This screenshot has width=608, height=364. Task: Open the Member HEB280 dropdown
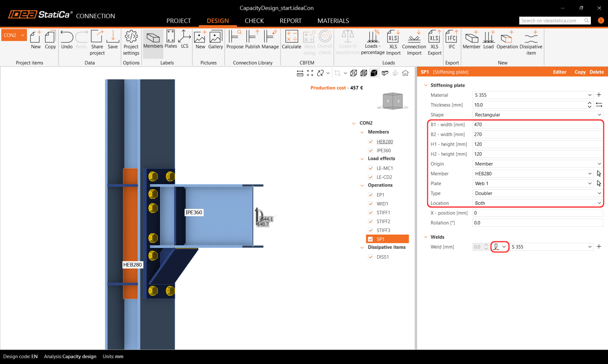[533, 173]
